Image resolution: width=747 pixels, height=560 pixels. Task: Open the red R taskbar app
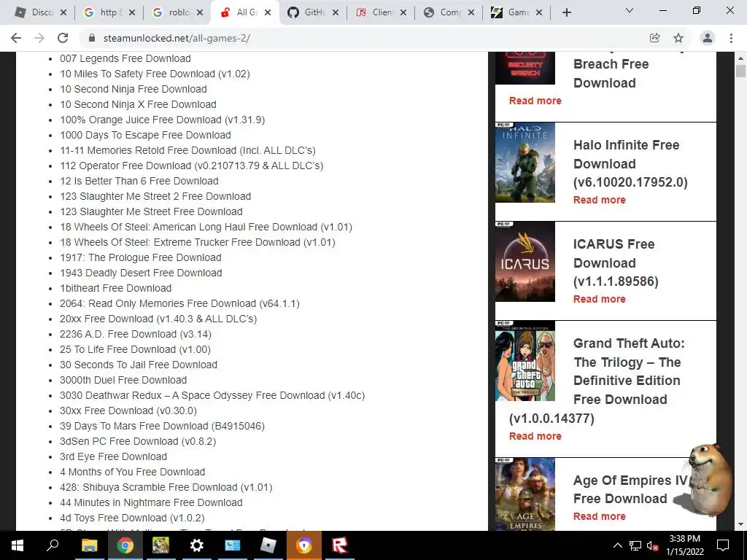(x=340, y=545)
